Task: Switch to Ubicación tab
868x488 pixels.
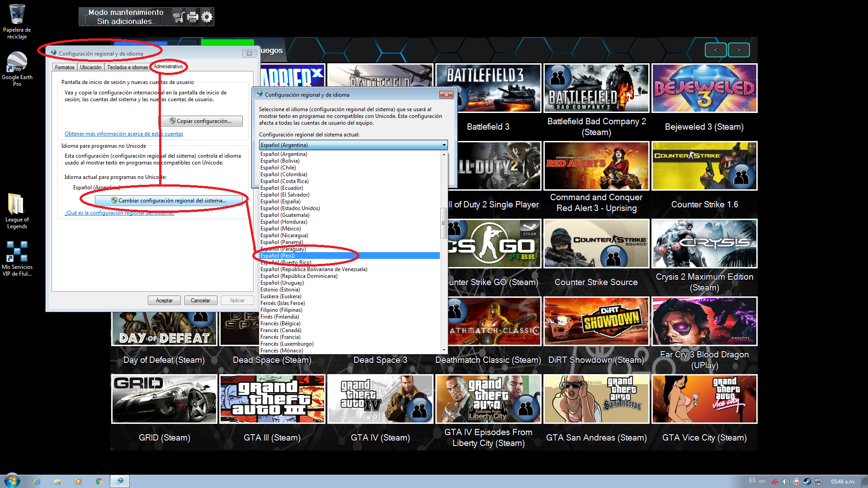Action: coord(91,67)
